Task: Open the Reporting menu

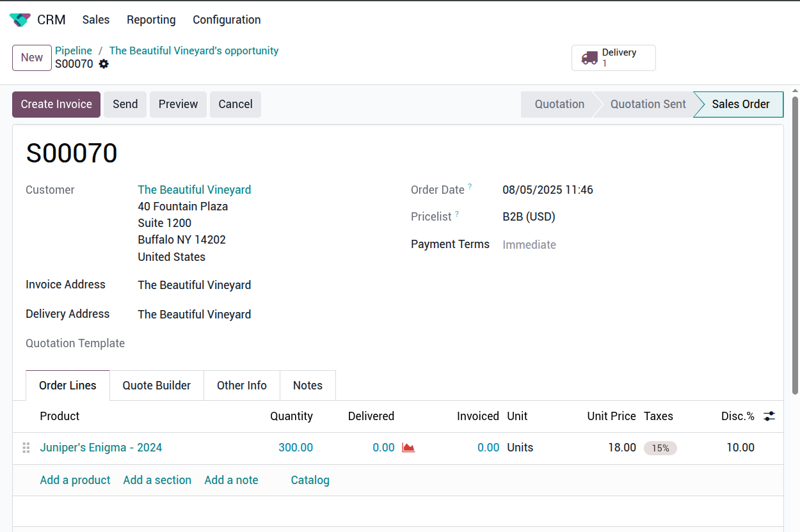Action: click(151, 20)
